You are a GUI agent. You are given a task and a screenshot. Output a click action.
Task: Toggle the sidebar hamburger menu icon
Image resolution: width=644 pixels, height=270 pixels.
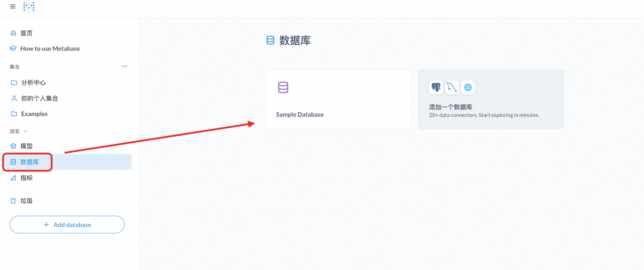pos(13,6)
